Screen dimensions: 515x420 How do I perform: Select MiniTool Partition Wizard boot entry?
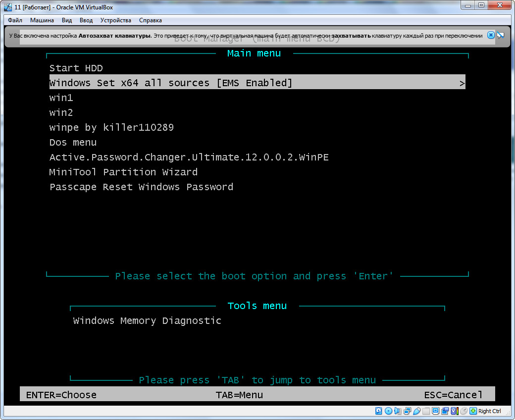point(123,172)
